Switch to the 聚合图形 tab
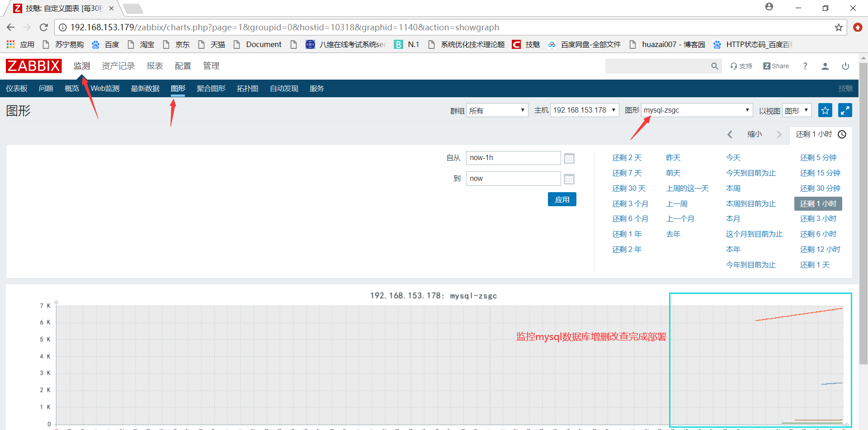 click(x=211, y=88)
